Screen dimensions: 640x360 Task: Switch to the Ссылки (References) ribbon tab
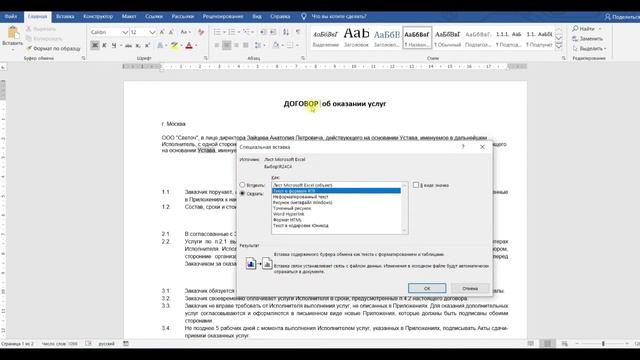[154, 16]
